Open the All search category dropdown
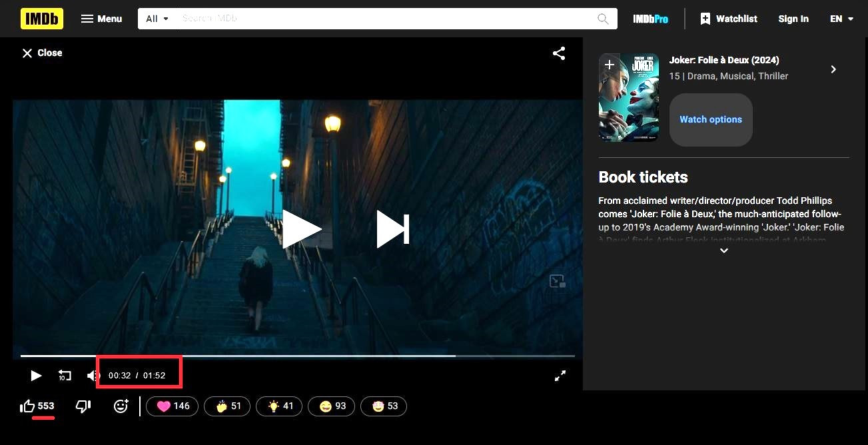 (158, 19)
